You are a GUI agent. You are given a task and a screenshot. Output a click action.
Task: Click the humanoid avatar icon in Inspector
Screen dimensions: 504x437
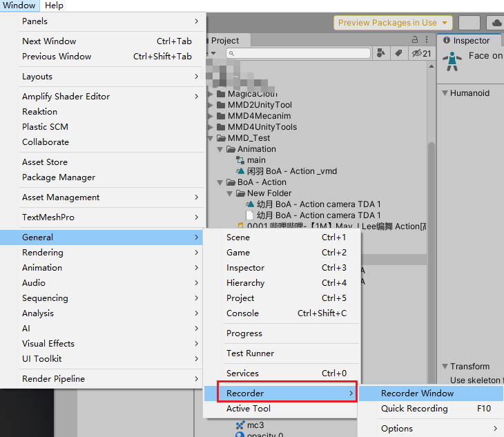coord(453,61)
